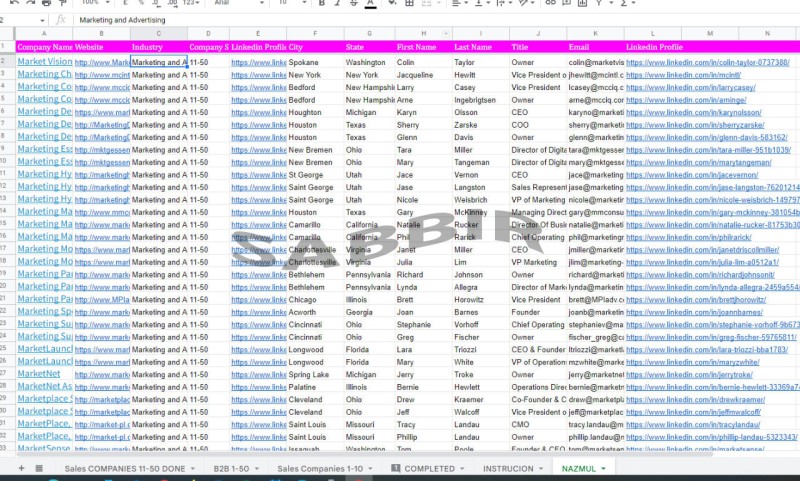
Task: Click the First Name header cell
Action: 423,47
